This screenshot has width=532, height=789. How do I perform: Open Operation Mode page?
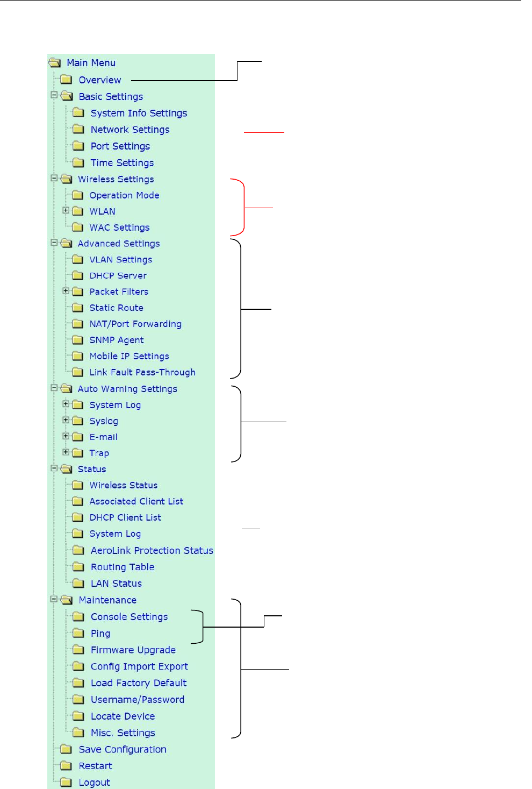click(124, 195)
